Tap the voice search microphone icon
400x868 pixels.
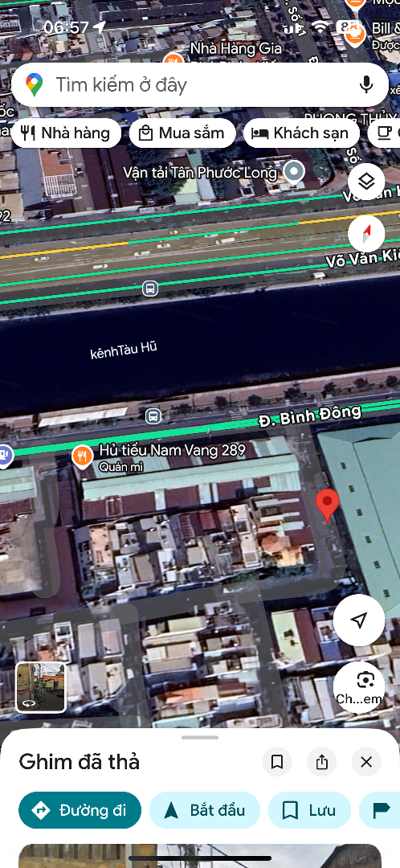point(365,84)
